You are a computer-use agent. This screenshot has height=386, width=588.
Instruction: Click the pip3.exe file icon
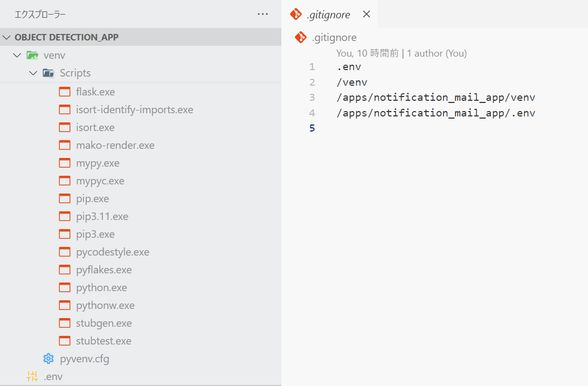click(x=65, y=234)
